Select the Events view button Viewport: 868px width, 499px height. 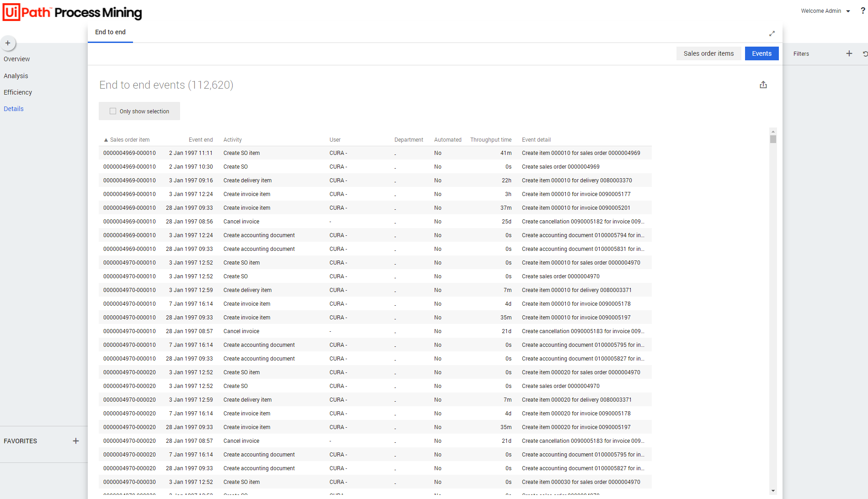tap(761, 53)
